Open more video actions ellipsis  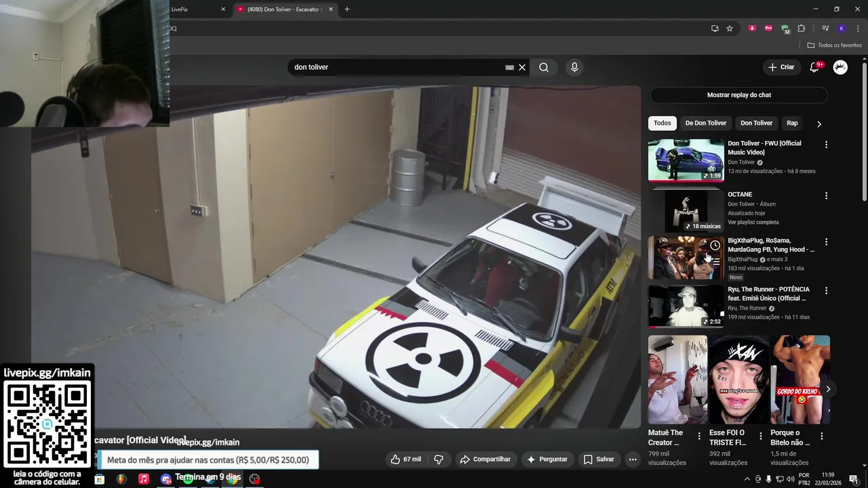(x=633, y=460)
